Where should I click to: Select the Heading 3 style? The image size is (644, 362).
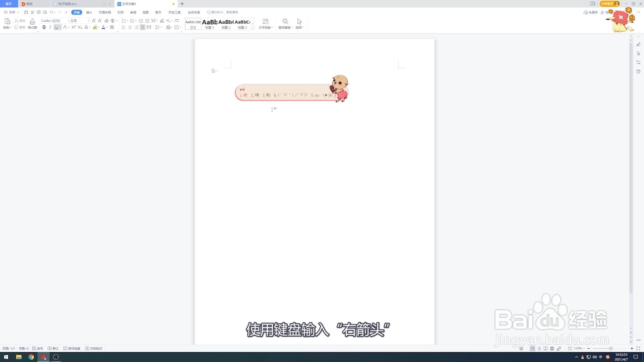coord(242,24)
